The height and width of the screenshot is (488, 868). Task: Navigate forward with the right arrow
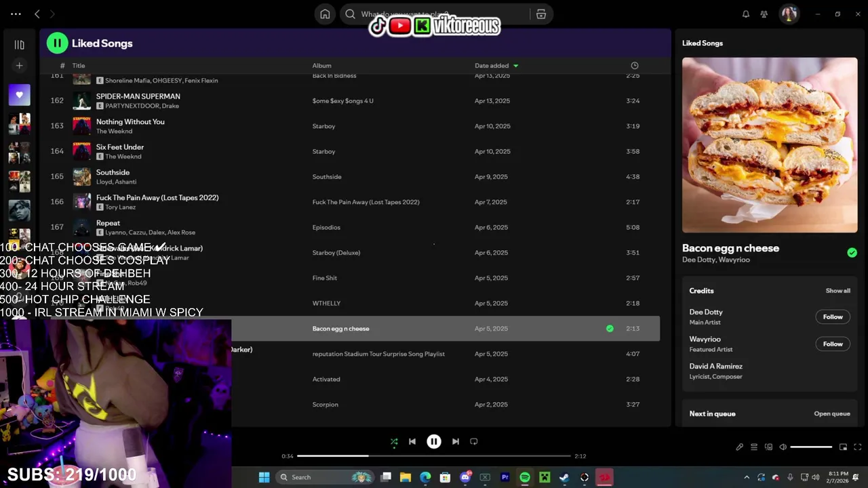52,14
